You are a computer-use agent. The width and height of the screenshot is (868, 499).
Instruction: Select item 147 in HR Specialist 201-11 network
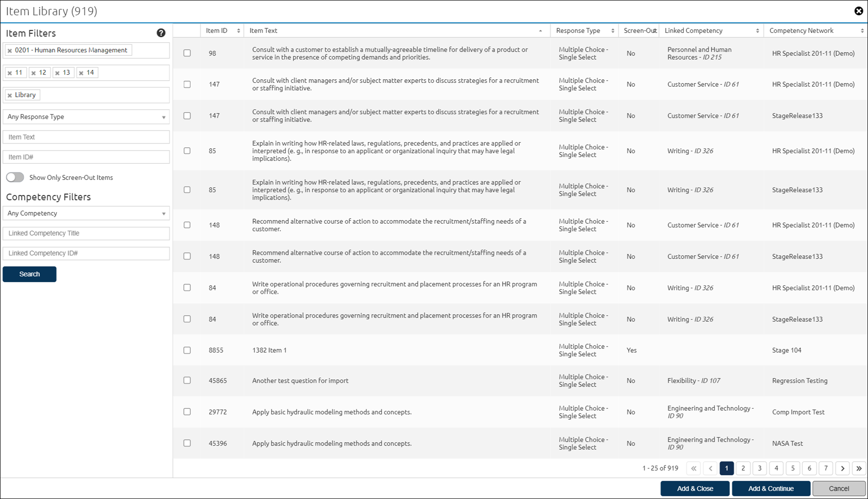[187, 84]
